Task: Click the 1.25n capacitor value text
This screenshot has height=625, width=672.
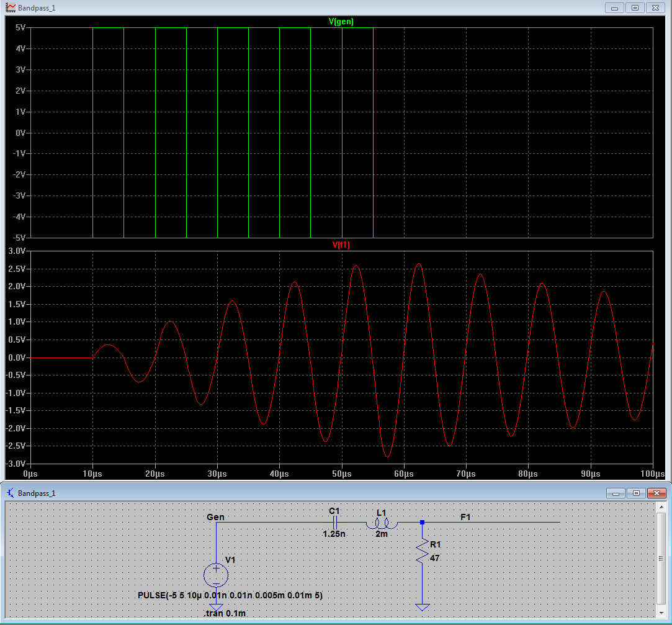Action: [x=334, y=534]
